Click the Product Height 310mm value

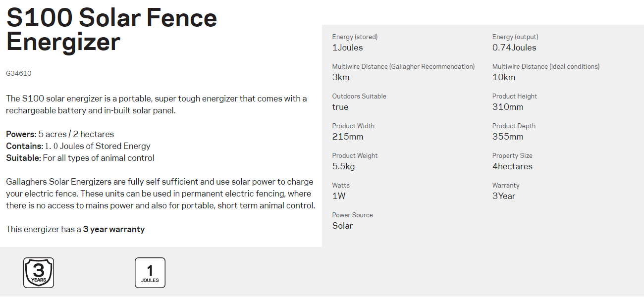coord(508,107)
